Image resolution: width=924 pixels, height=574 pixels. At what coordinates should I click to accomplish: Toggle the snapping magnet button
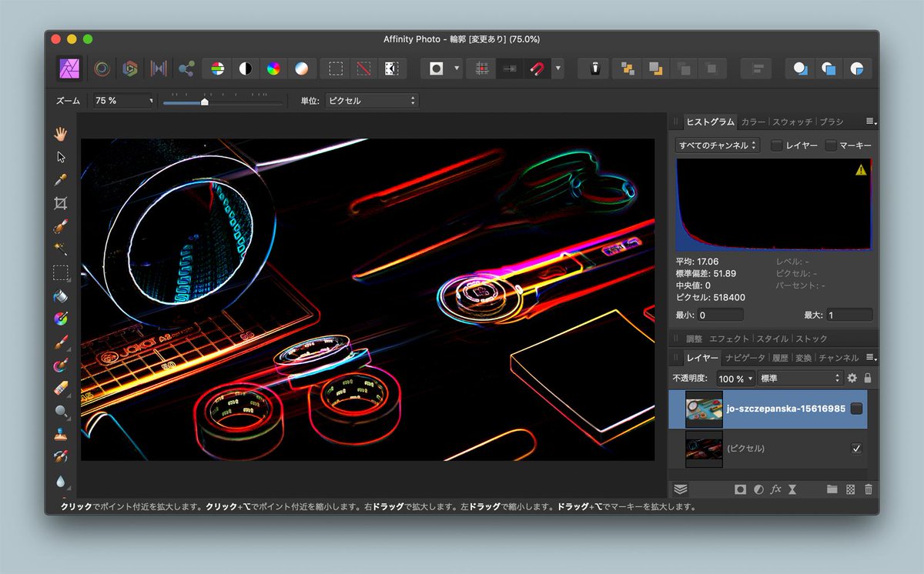(537, 68)
